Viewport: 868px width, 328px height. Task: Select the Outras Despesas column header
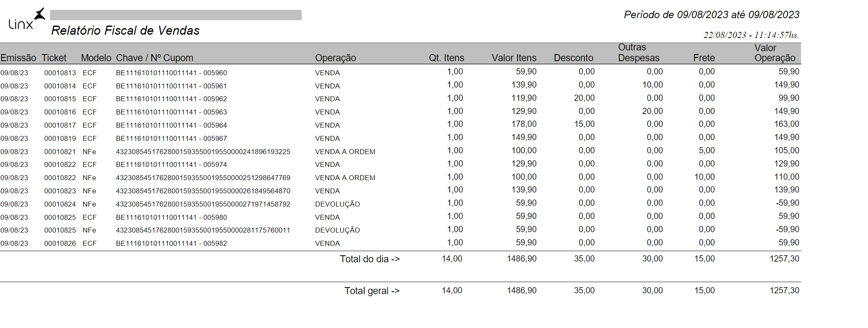point(638,53)
